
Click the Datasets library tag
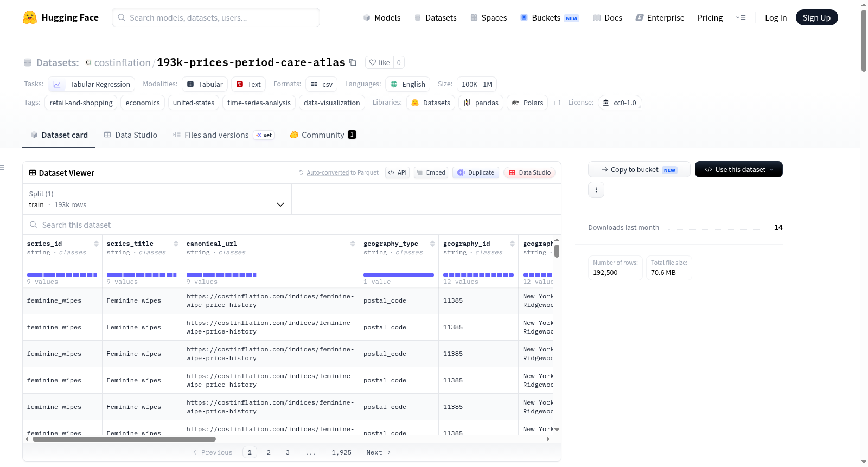click(431, 103)
